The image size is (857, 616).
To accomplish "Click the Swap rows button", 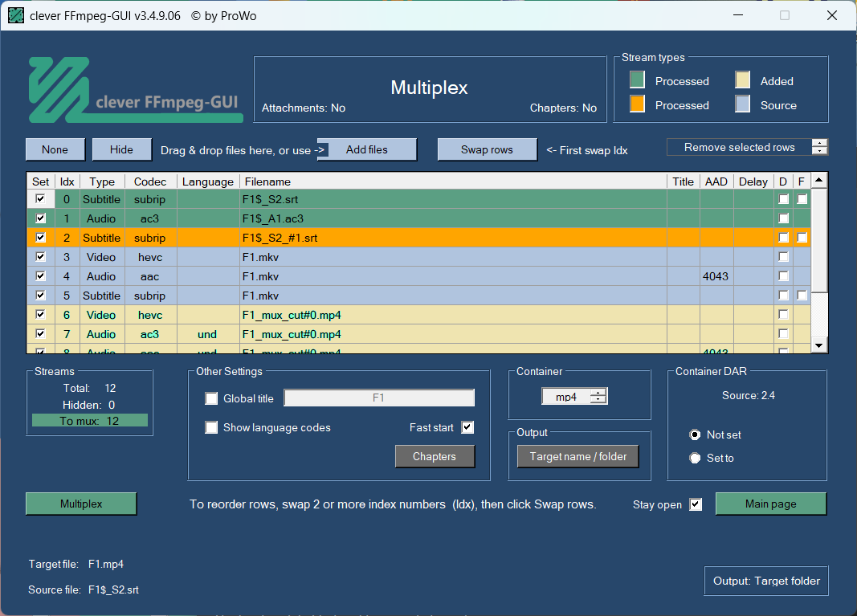I will click(487, 149).
